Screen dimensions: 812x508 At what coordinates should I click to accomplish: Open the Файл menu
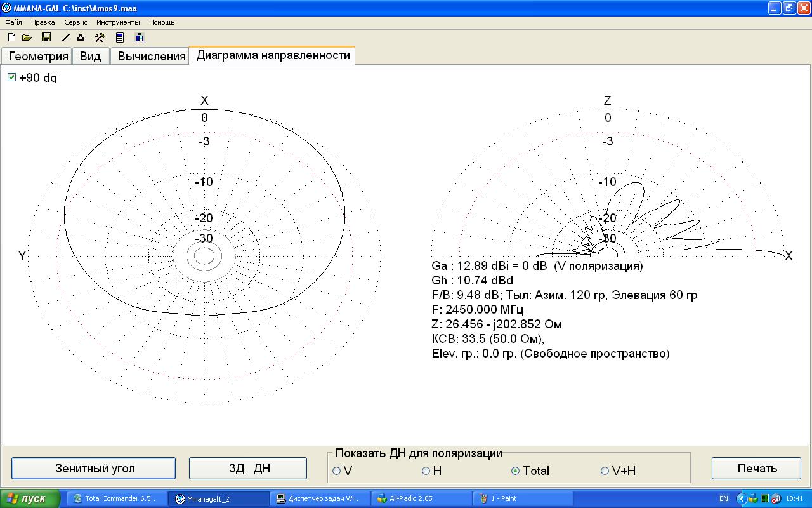(13, 22)
